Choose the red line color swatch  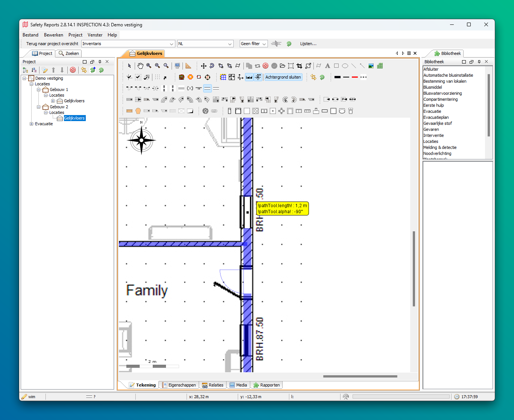pos(354,77)
